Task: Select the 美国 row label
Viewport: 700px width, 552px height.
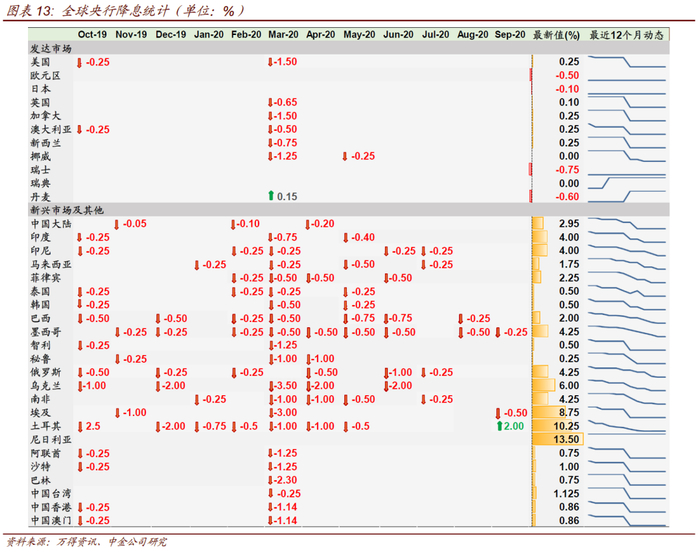Action: (40, 62)
